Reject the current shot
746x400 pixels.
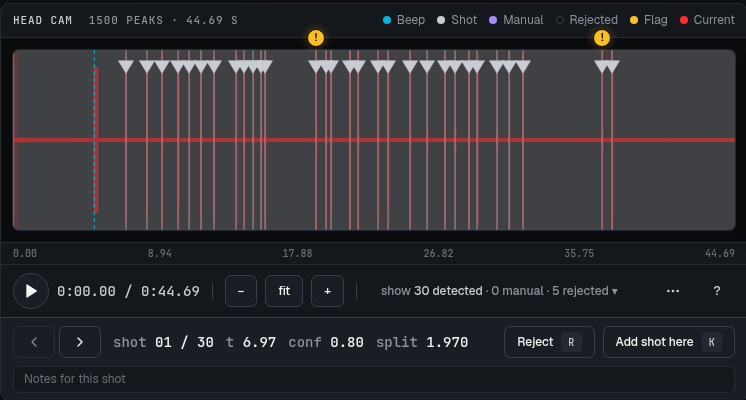coord(549,342)
